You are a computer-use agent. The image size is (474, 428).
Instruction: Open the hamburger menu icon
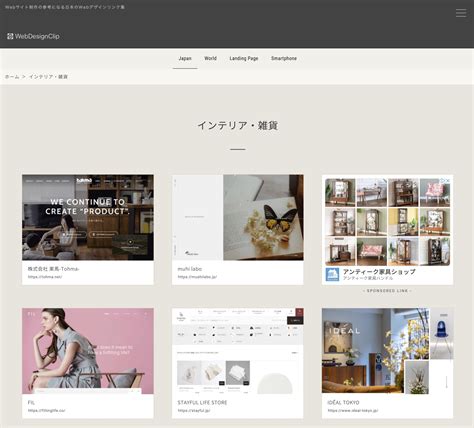(461, 13)
